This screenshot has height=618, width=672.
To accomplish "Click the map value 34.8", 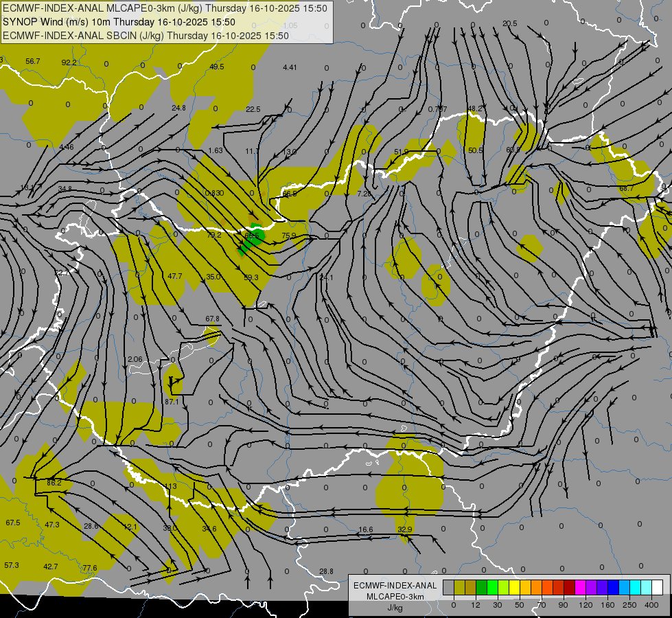I will [x=65, y=189].
